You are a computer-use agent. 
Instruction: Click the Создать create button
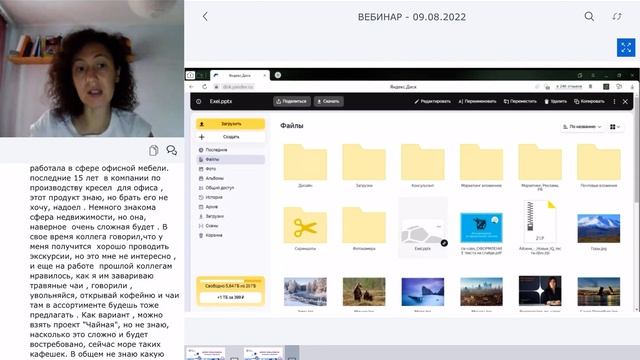pyautogui.click(x=231, y=137)
